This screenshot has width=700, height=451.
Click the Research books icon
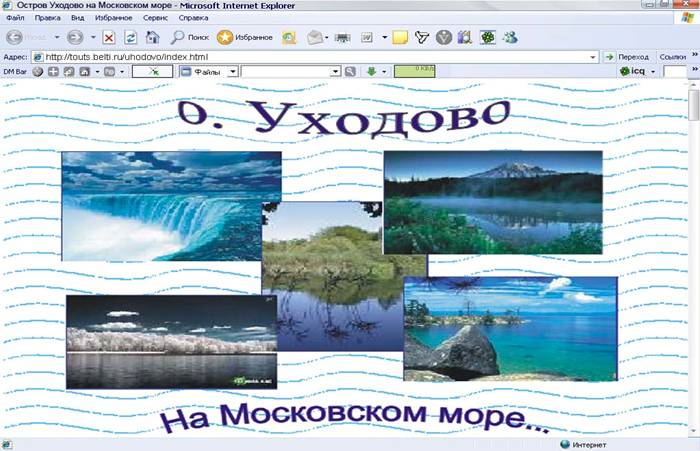465,37
